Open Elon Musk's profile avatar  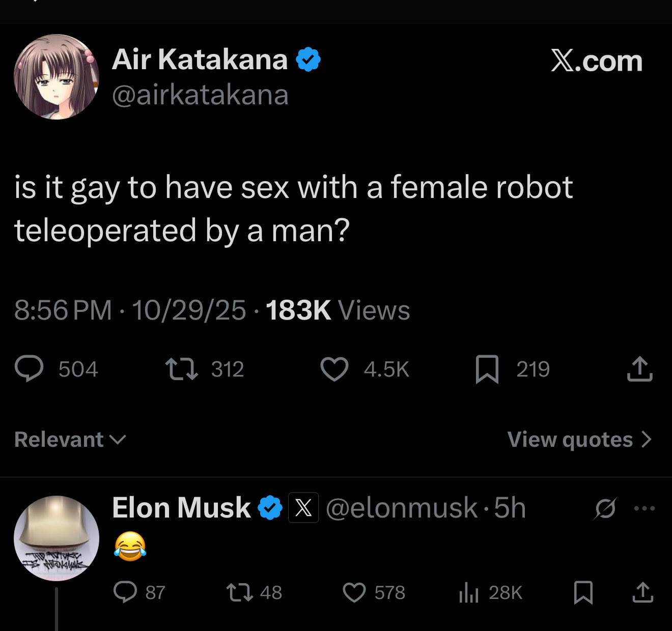point(56,538)
